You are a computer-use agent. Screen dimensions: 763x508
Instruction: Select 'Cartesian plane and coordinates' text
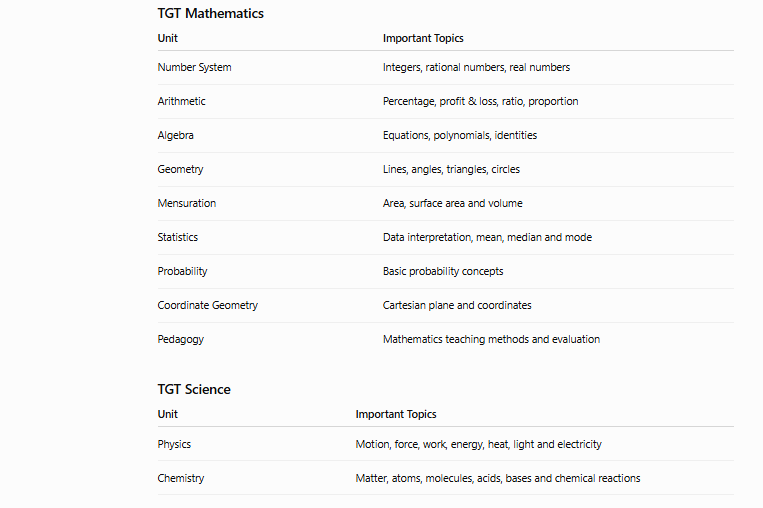click(457, 306)
